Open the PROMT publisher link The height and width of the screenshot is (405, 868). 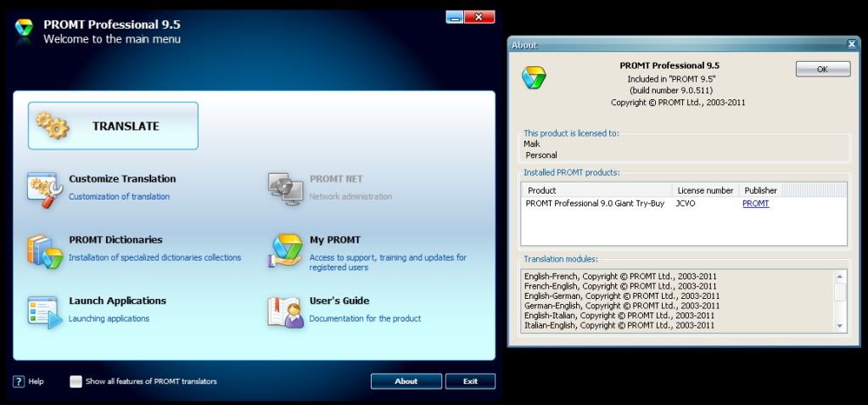coord(756,203)
